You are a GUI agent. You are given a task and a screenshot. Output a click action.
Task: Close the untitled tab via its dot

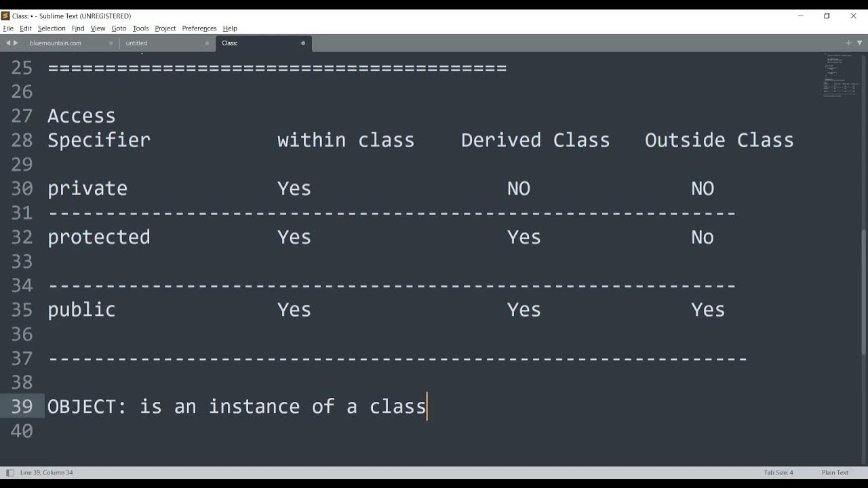pos(208,43)
